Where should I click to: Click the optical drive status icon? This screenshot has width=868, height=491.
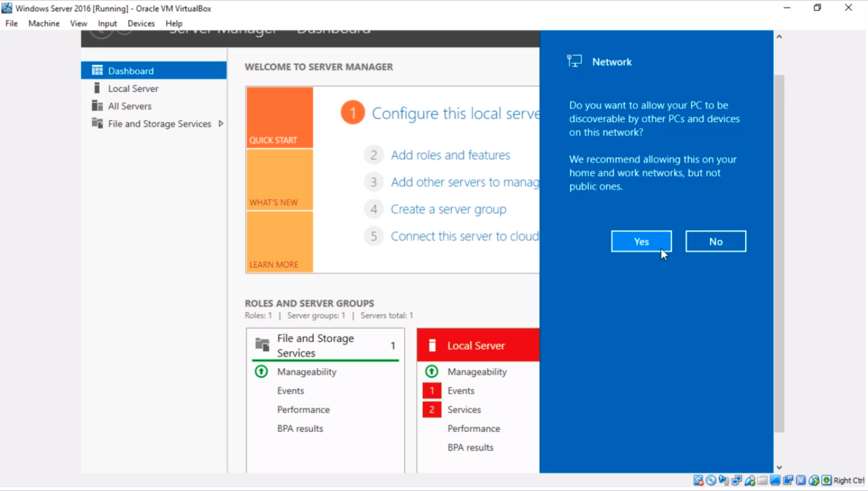[711, 480]
